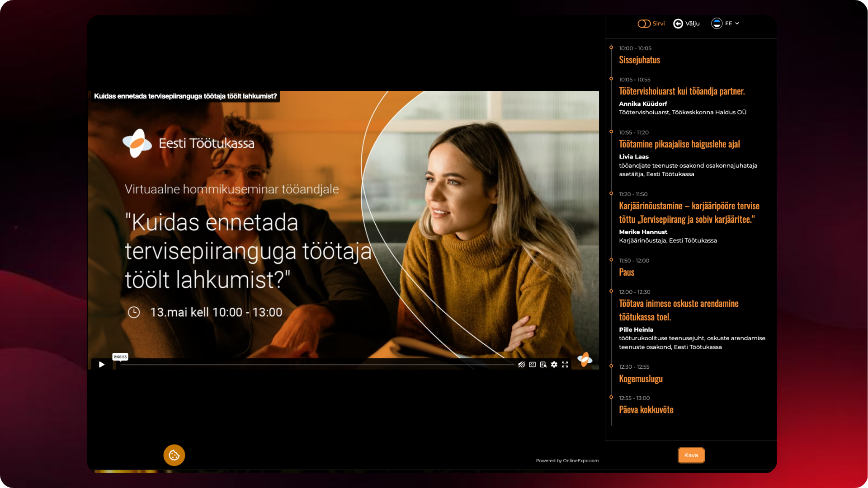Screen dimensions: 868x488
Task: Open the Kogemuslugu agenda entry
Action: [x=641, y=379]
